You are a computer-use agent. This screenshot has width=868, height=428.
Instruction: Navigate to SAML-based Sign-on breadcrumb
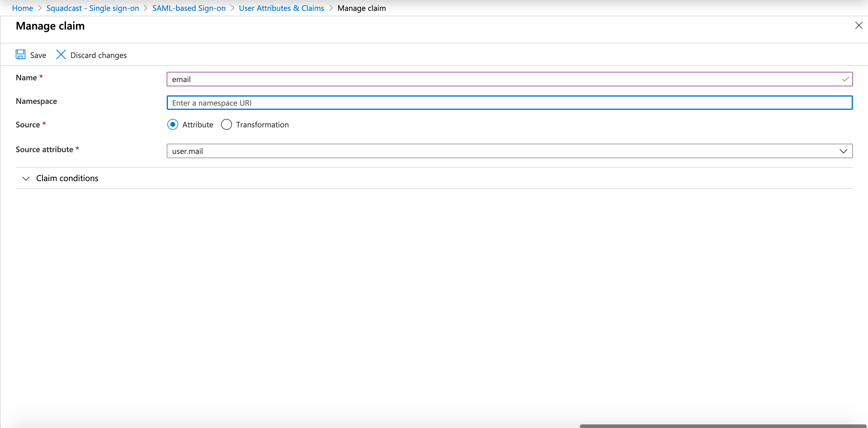(189, 8)
